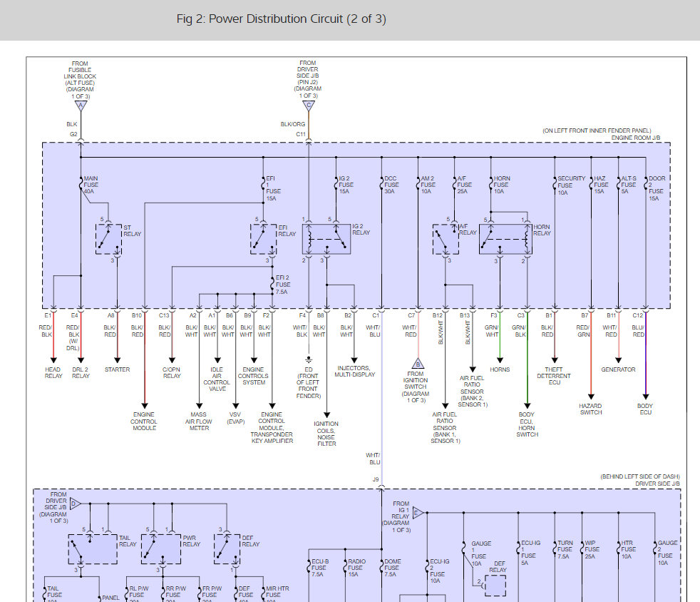This screenshot has height=602, width=700.
Task: Click the 'C/OPN RELAY' destination label
Action: point(172,372)
